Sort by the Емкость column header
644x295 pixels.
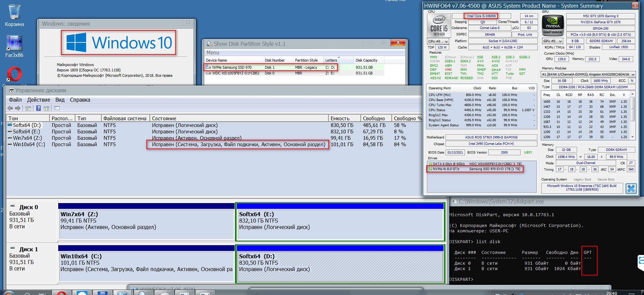click(344, 119)
